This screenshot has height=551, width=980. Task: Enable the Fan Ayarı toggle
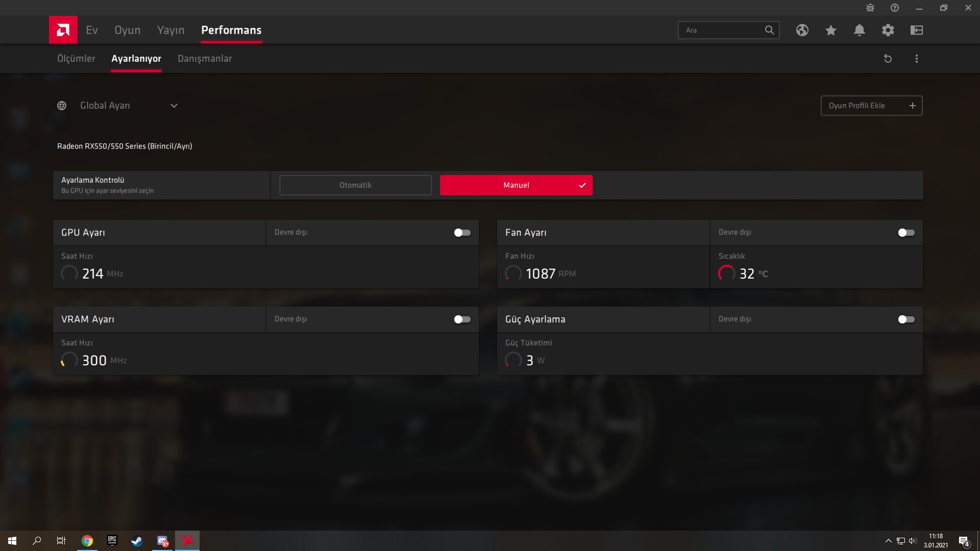(906, 233)
